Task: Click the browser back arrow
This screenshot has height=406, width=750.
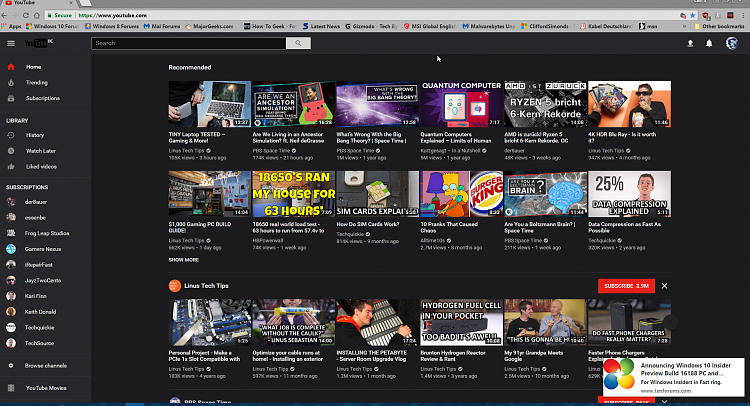Action: pyautogui.click(x=4, y=15)
